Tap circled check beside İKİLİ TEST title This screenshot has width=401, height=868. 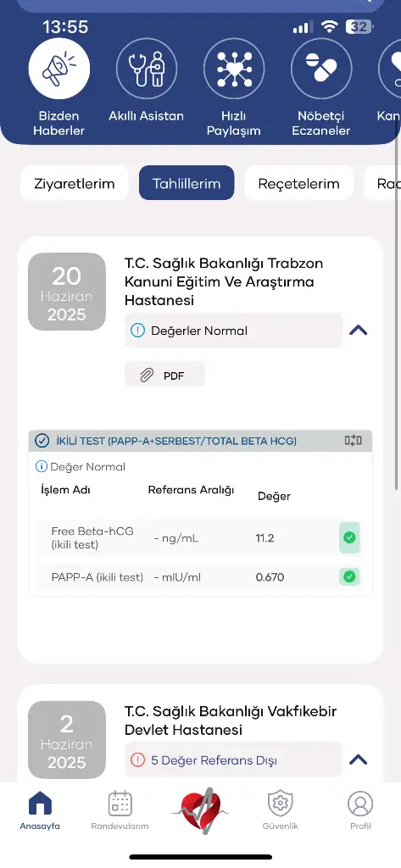(42, 441)
